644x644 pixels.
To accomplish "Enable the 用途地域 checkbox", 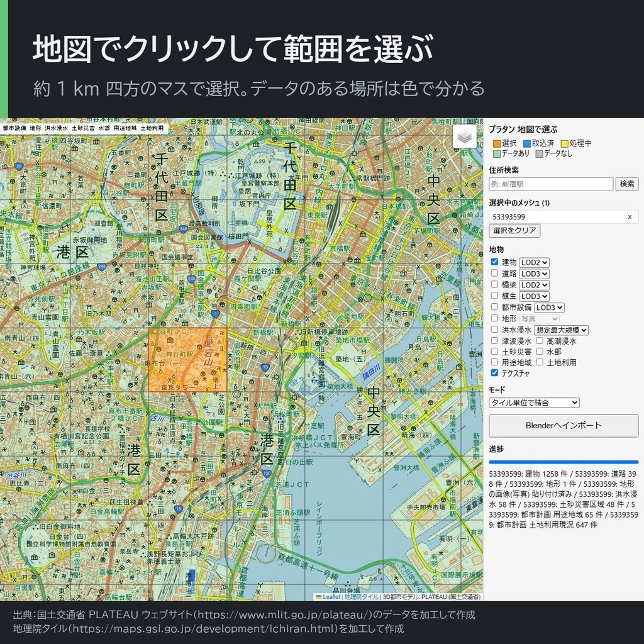I will (x=494, y=362).
